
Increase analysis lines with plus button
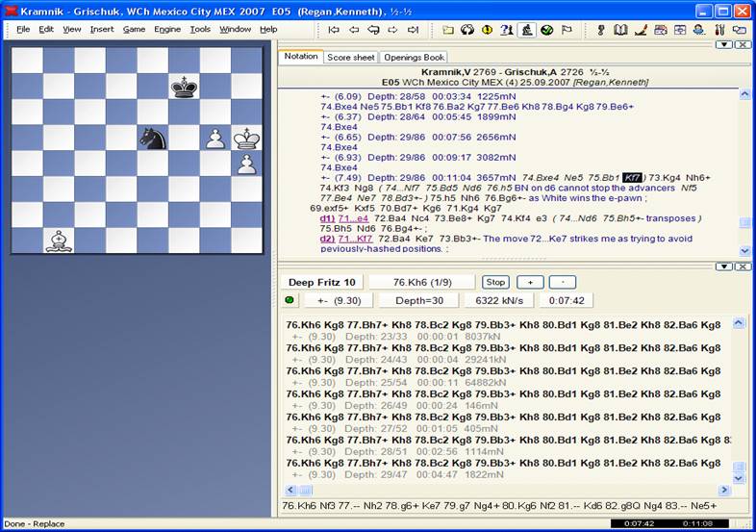[528, 282]
